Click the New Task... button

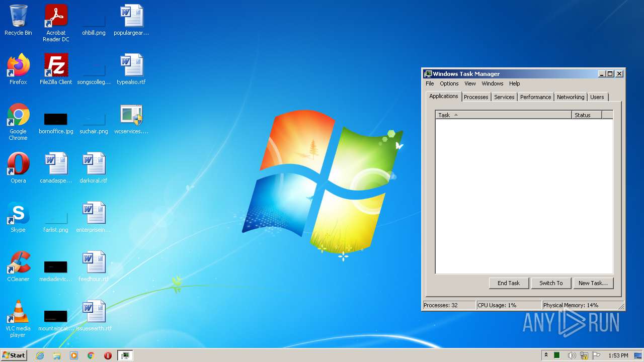click(593, 283)
